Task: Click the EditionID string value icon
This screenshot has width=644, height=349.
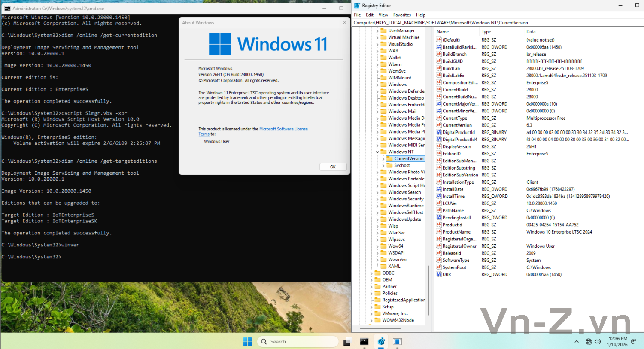Action: click(439, 154)
